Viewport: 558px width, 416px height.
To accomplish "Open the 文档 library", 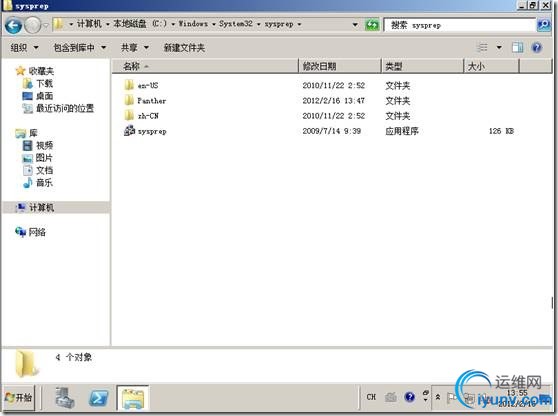I will pyautogui.click(x=38, y=170).
